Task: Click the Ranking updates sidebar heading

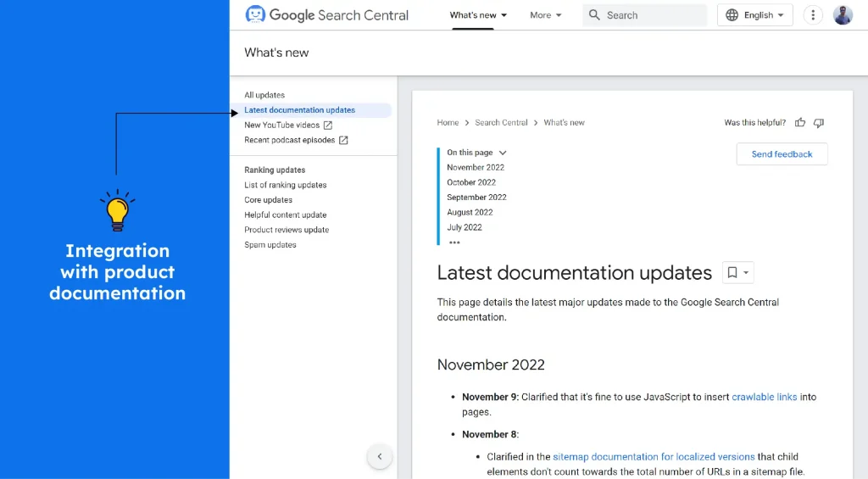Action: coord(275,170)
